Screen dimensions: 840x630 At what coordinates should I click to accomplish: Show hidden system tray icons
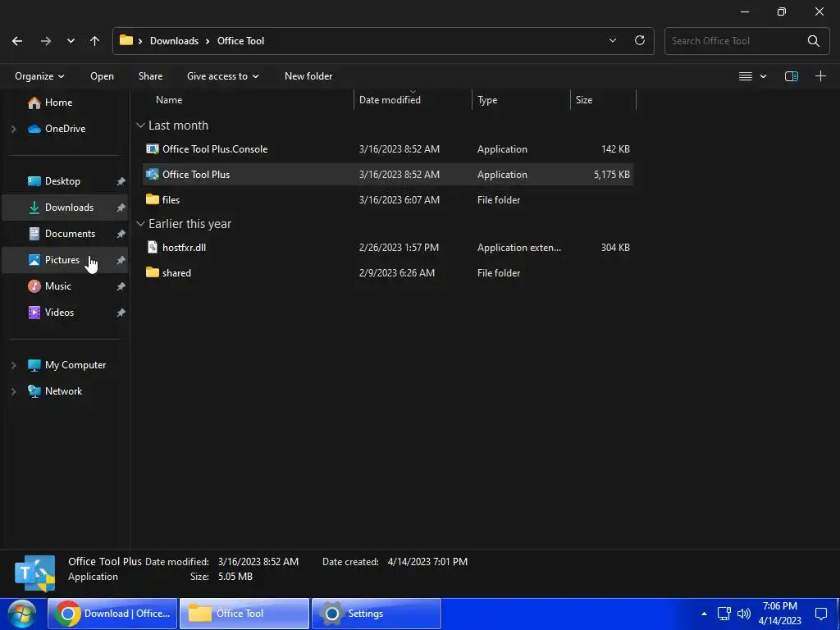pos(704,614)
